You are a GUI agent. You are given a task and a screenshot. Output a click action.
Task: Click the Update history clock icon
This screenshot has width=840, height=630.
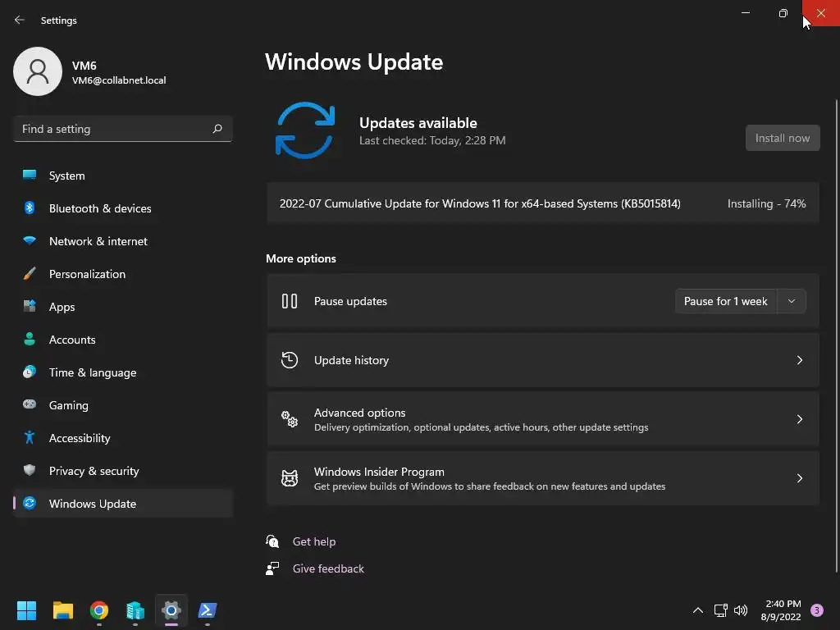(x=290, y=360)
